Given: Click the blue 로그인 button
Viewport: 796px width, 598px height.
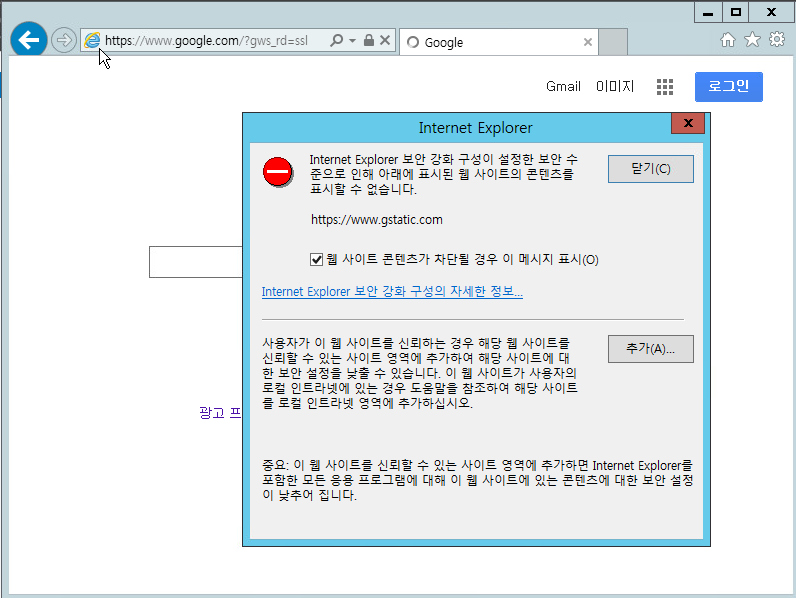Looking at the screenshot, I should pyautogui.click(x=728, y=87).
